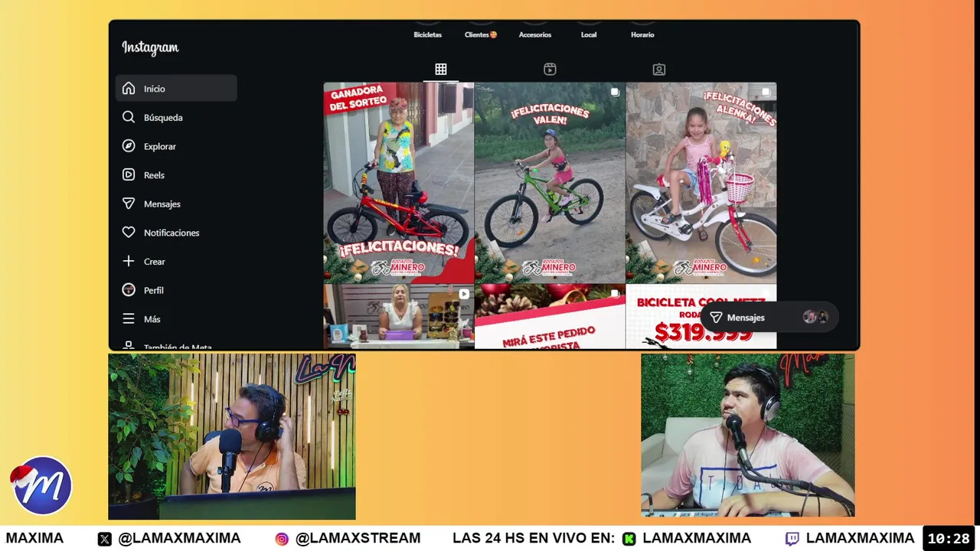Open the Felicitaciones Valen post
Viewport: 980px width, 551px height.
pos(550,183)
